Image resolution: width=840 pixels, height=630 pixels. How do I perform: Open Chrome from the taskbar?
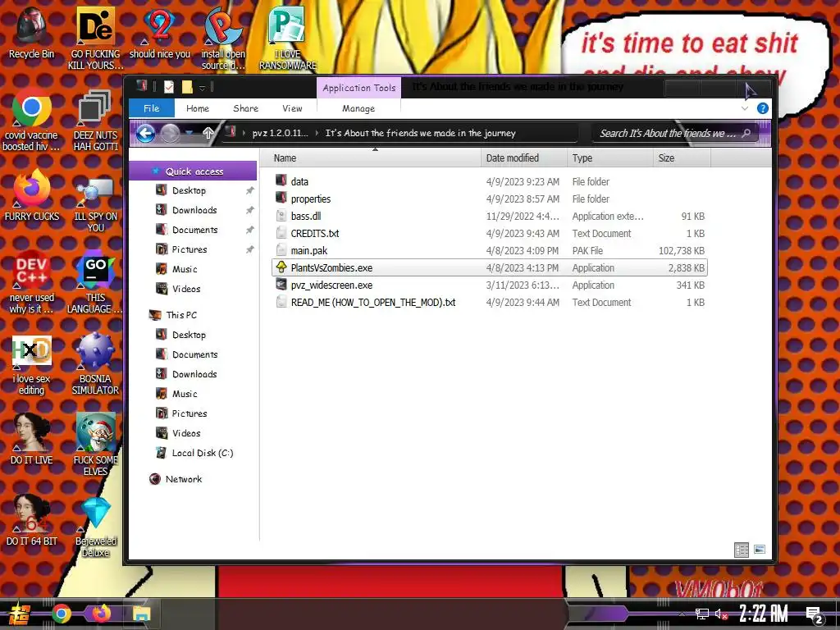tap(61, 614)
